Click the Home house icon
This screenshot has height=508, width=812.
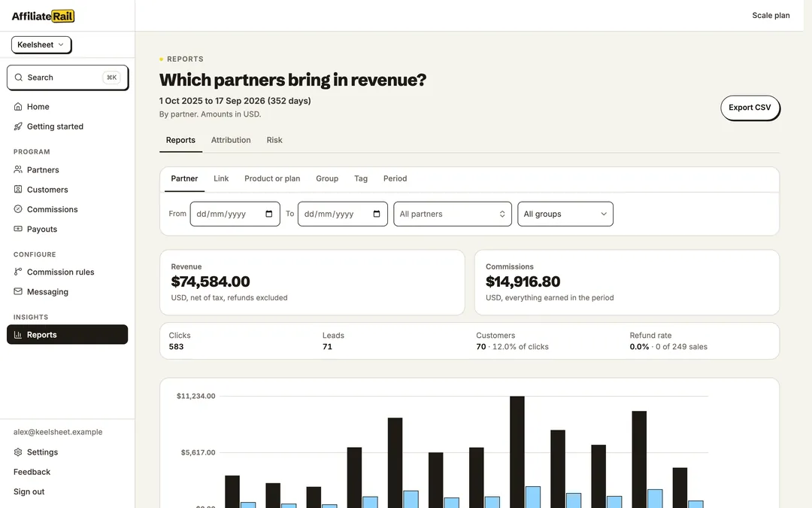[x=18, y=107]
